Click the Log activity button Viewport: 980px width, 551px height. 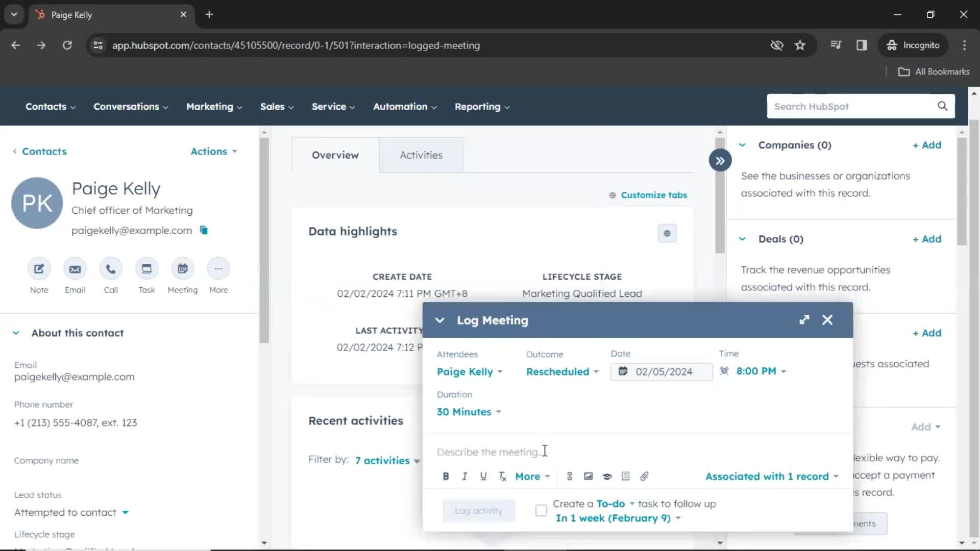click(478, 511)
